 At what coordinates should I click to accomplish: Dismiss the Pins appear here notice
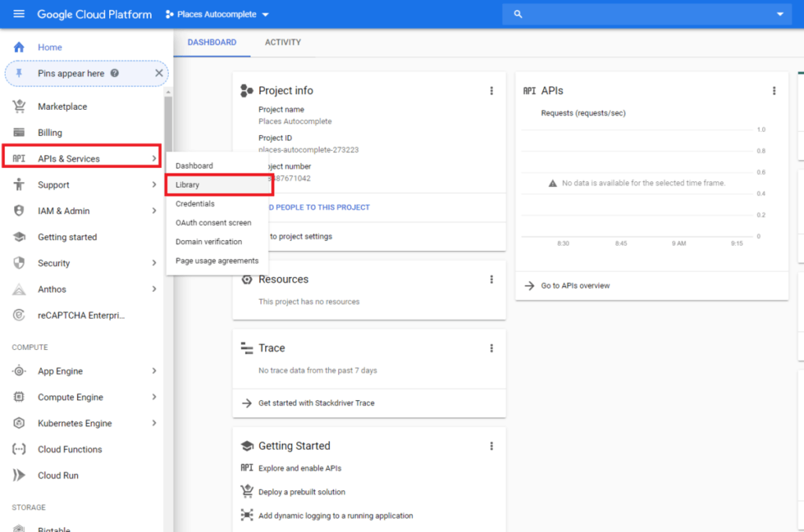[159, 73]
